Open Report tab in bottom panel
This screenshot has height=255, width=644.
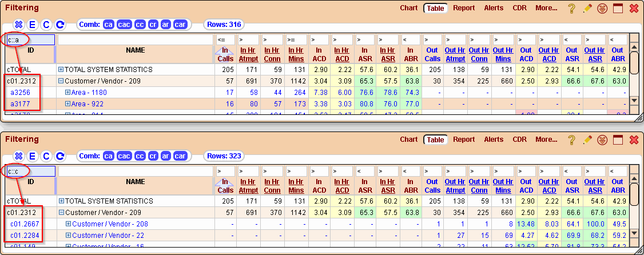[464, 140]
